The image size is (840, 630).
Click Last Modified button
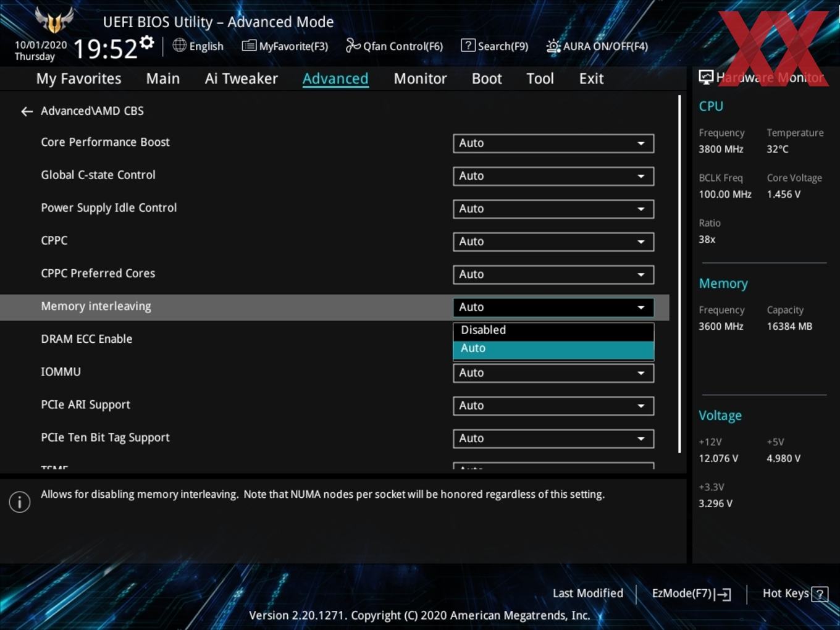click(x=588, y=594)
